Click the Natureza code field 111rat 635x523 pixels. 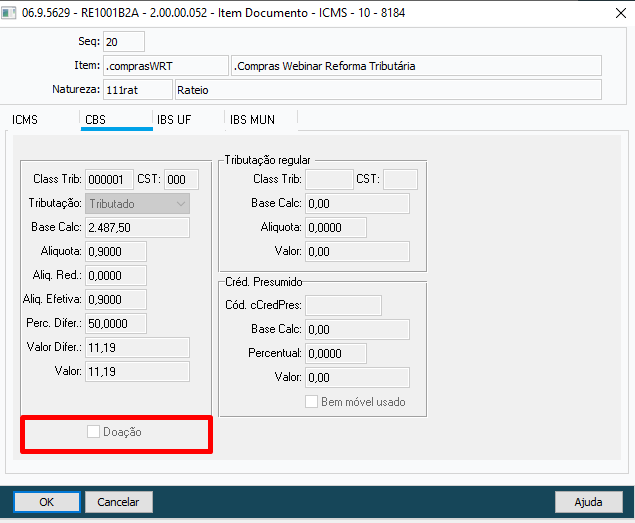click(138, 90)
